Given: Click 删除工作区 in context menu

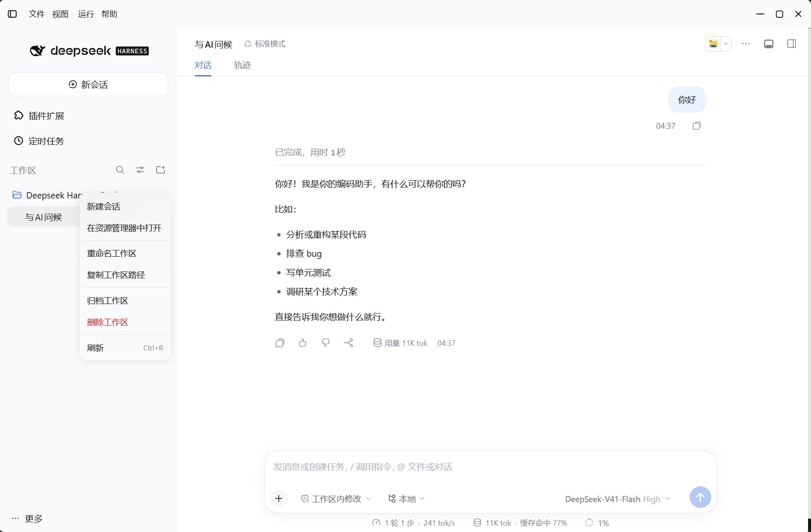Looking at the screenshot, I should pos(125,322).
